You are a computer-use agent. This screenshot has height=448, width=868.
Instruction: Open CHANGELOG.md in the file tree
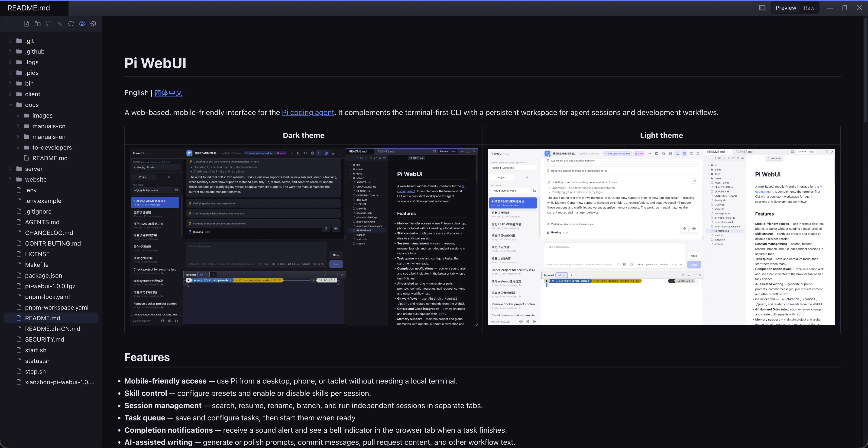point(51,233)
